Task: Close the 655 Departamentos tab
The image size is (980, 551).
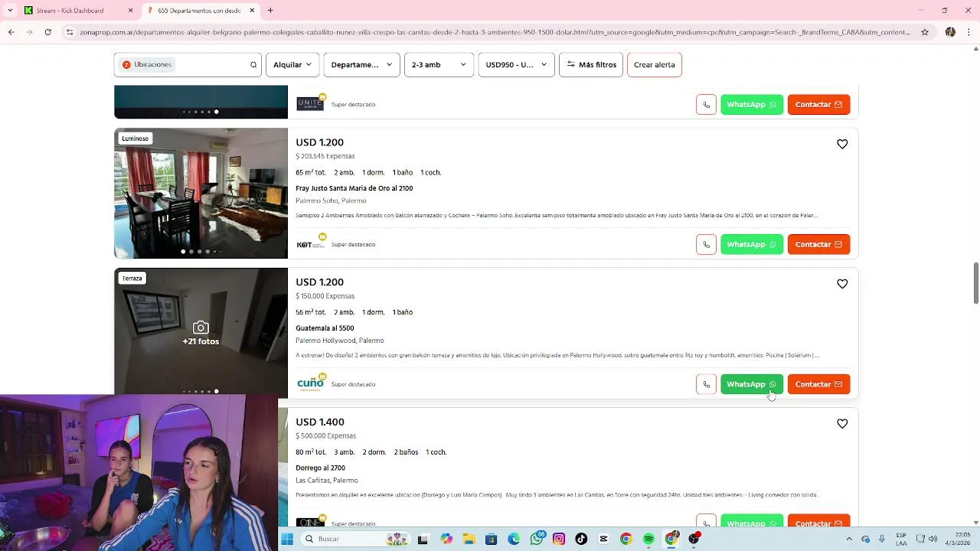Action: (252, 11)
